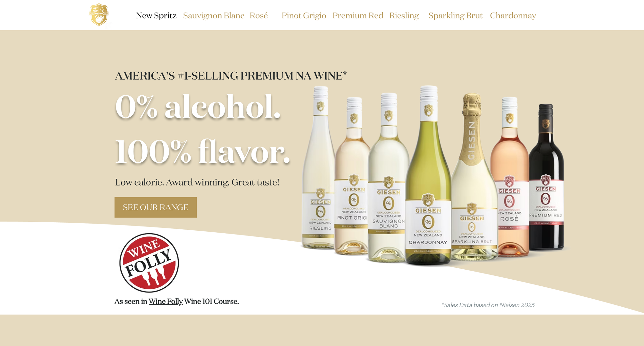Click the gold Giesen crest logo
644x346 pixels.
[99, 15]
